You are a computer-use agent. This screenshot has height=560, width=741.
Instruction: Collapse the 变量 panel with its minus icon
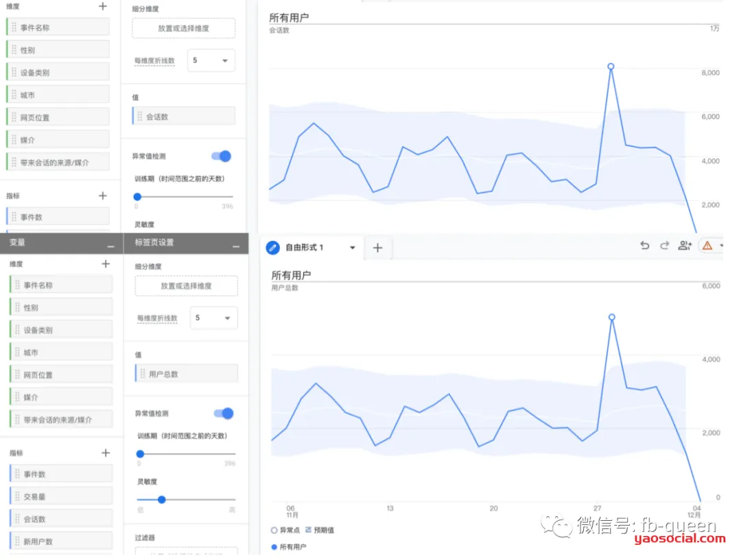(x=110, y=246)
